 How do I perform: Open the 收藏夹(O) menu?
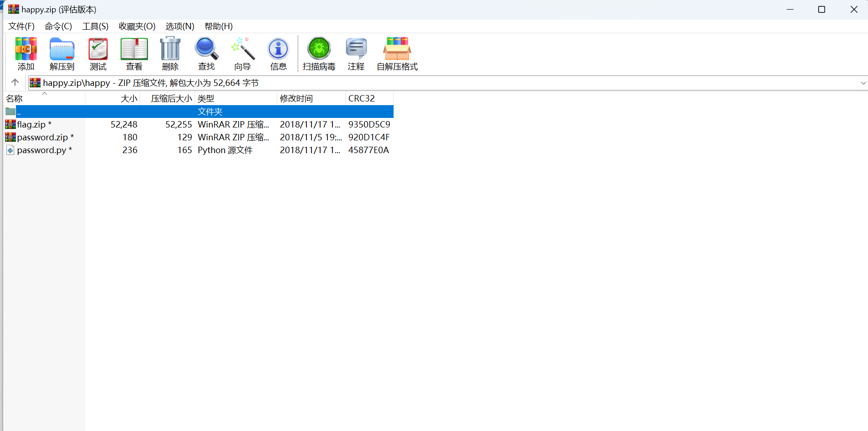click(x=137, y=26)
